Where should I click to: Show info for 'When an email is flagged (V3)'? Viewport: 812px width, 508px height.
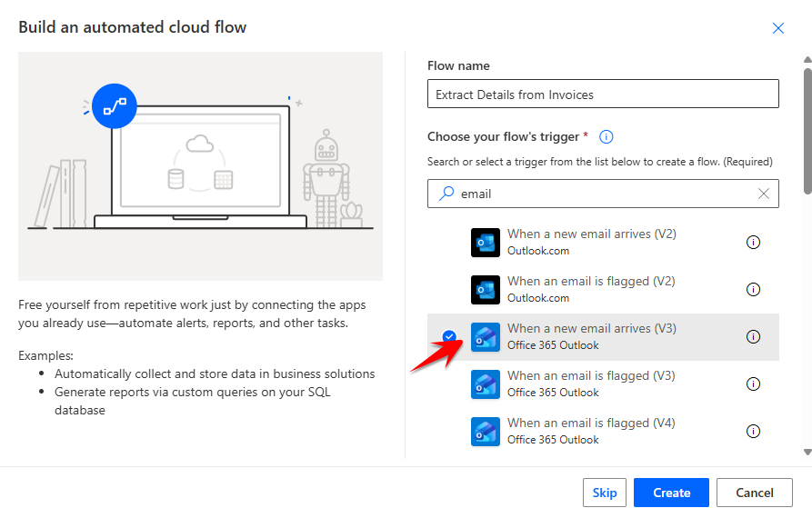753,384
